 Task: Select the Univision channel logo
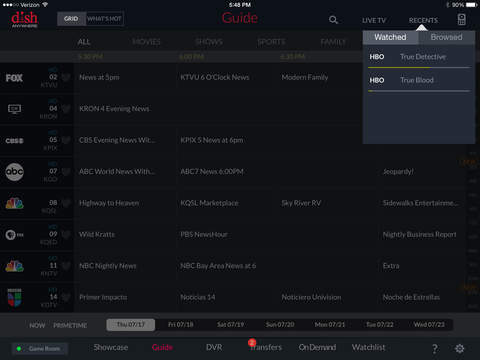(14, 297)
